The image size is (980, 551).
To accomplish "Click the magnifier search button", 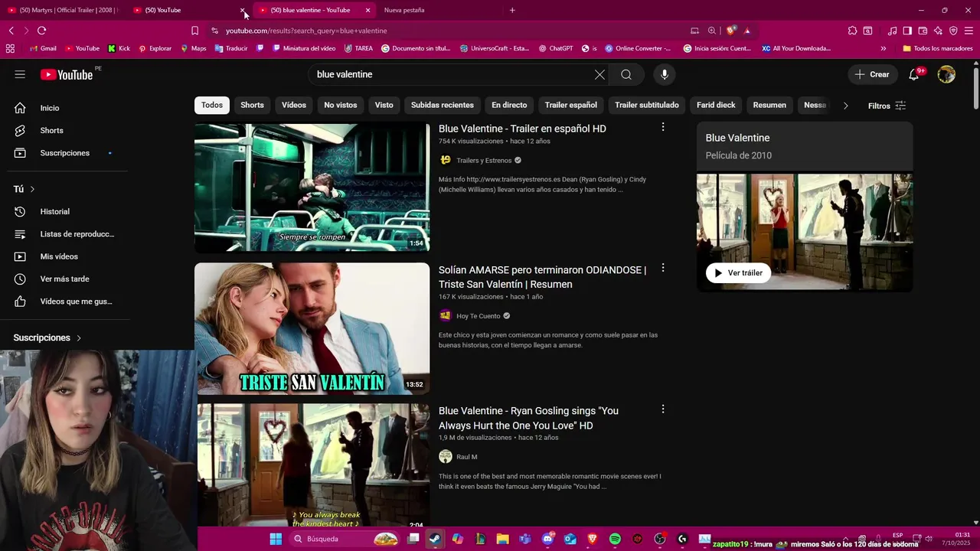I will pos(626,74).
